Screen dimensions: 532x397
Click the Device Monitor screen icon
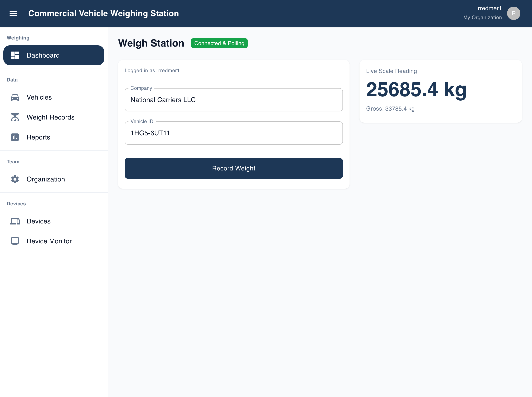click(x=15, y=241)
